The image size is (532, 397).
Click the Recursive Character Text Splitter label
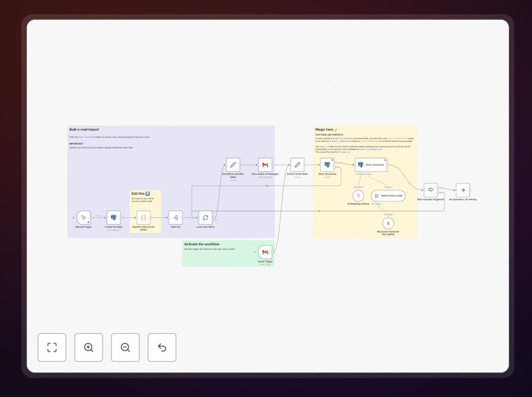pyautogui.click(x=388, y=233)
